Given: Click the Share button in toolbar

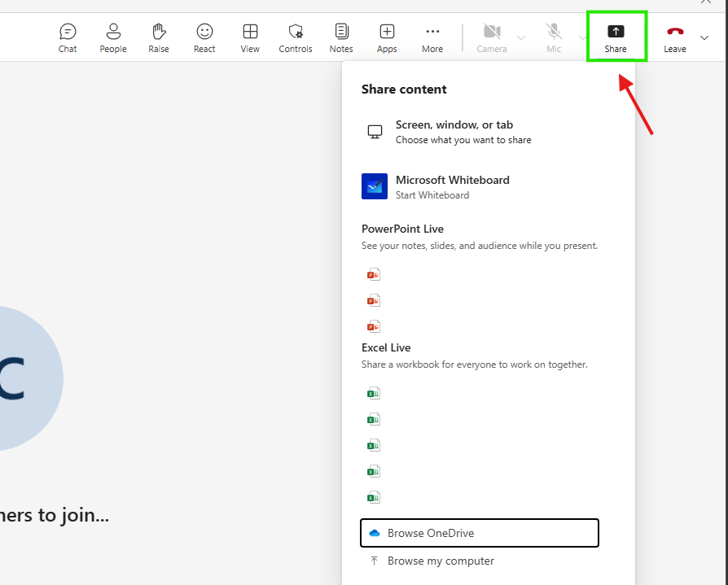Looking at the screenshot, I should tap(616, 38).
